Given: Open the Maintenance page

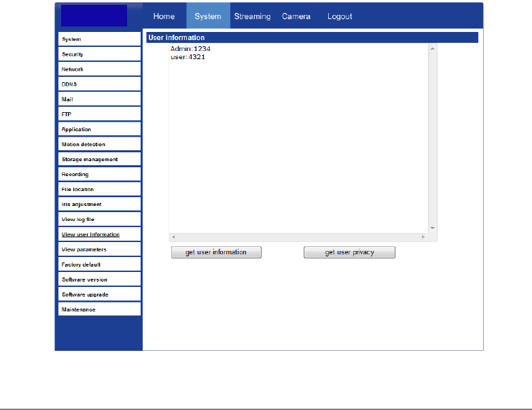Looking at the screenshot, I should point(99,309).
